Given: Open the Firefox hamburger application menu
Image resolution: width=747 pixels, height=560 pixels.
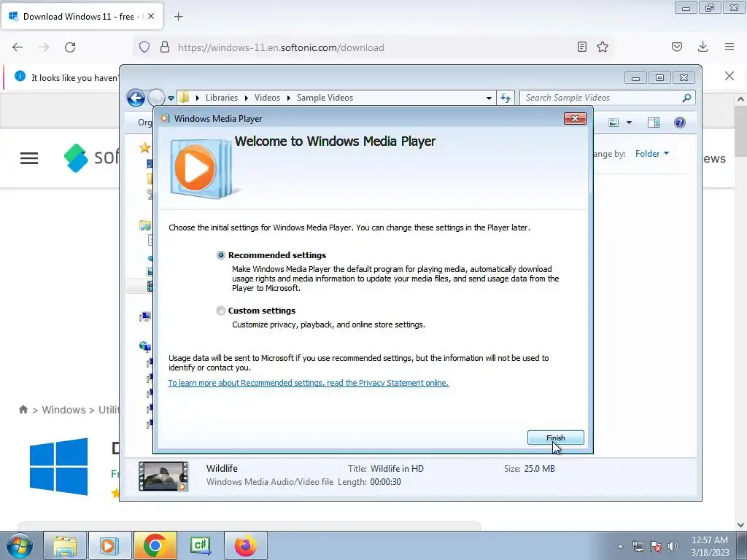Looking at the screenshot, I should [729, 47].
